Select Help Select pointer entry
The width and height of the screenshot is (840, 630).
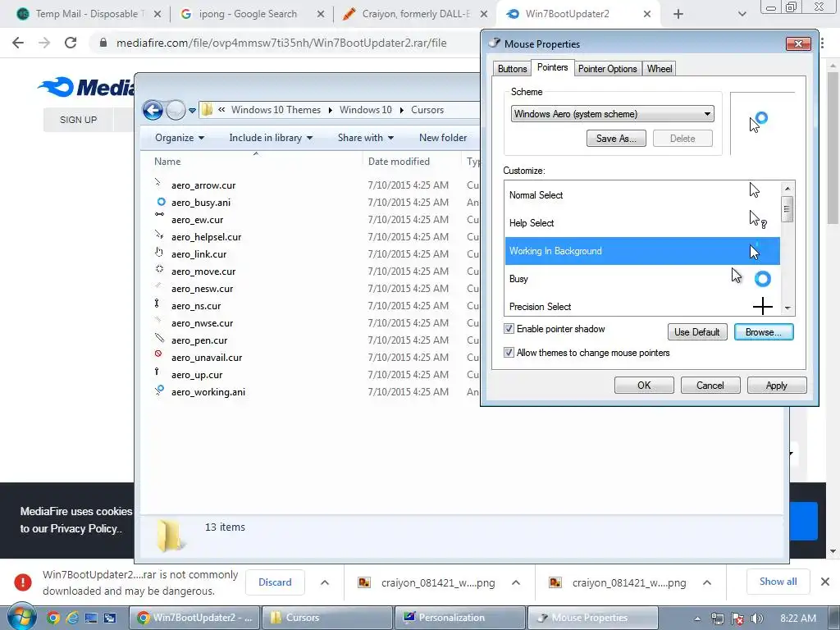pyautogui.click(x=641, y=223)
